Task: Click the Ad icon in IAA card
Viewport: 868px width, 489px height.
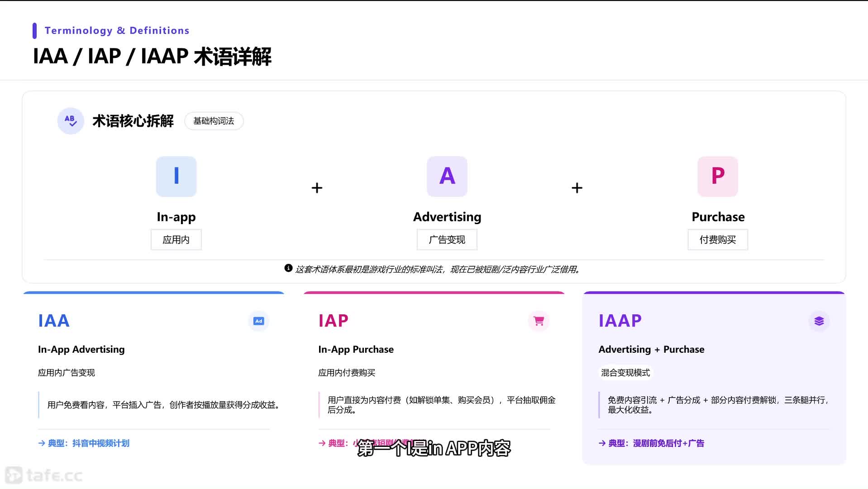Action: coord(258,321)
